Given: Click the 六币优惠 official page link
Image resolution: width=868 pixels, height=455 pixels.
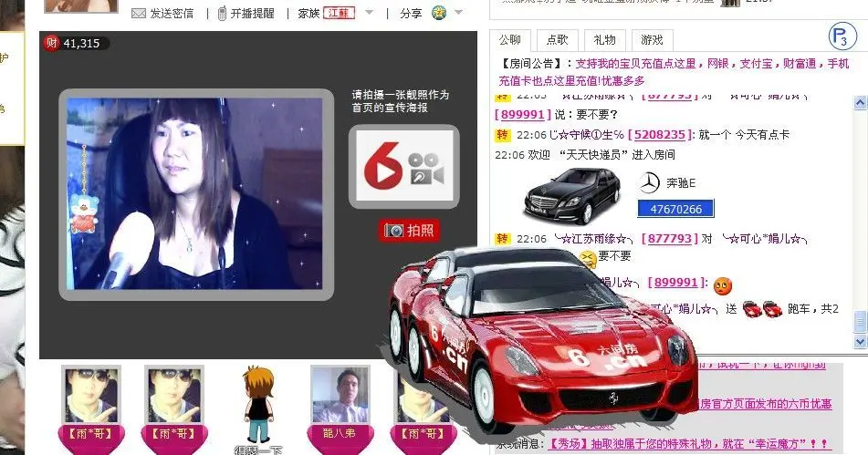Looking at the screenshot, I should coord(766,404).
